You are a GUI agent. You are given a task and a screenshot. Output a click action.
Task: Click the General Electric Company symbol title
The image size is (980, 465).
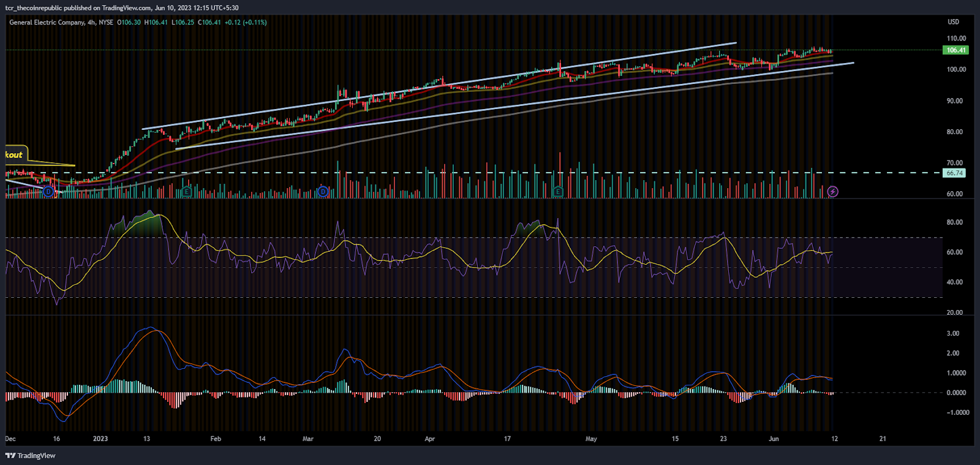47,22
